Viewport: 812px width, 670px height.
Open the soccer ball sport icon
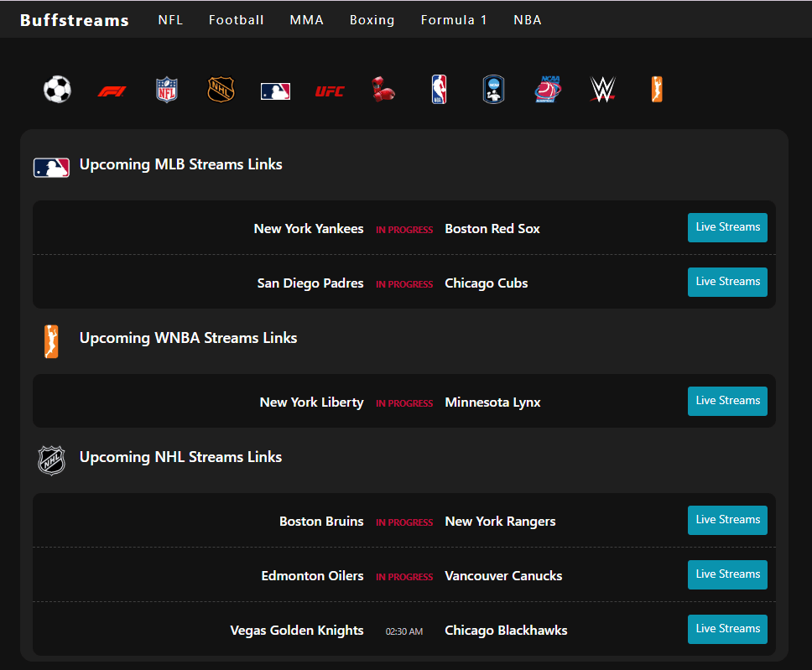point(57,90)
